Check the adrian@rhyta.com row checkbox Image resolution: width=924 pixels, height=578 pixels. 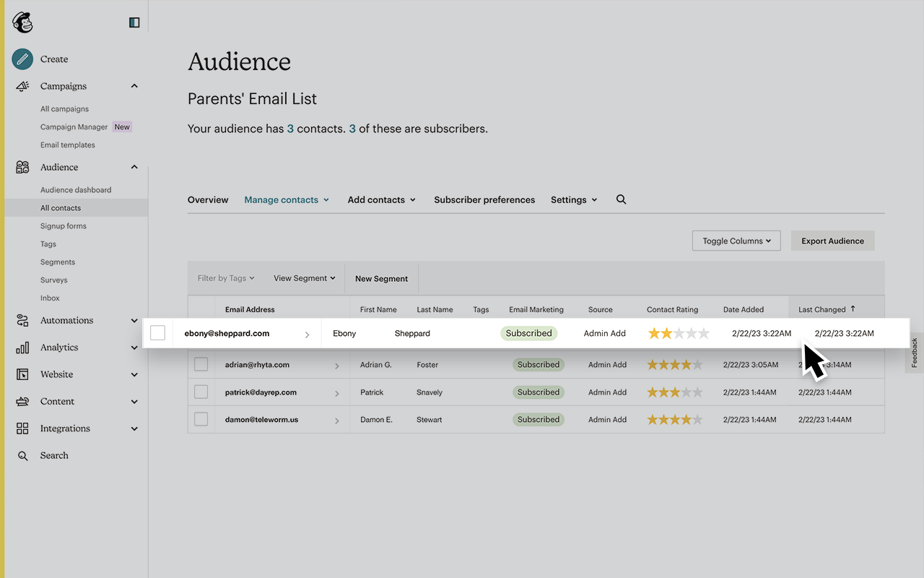coord(201,364)
